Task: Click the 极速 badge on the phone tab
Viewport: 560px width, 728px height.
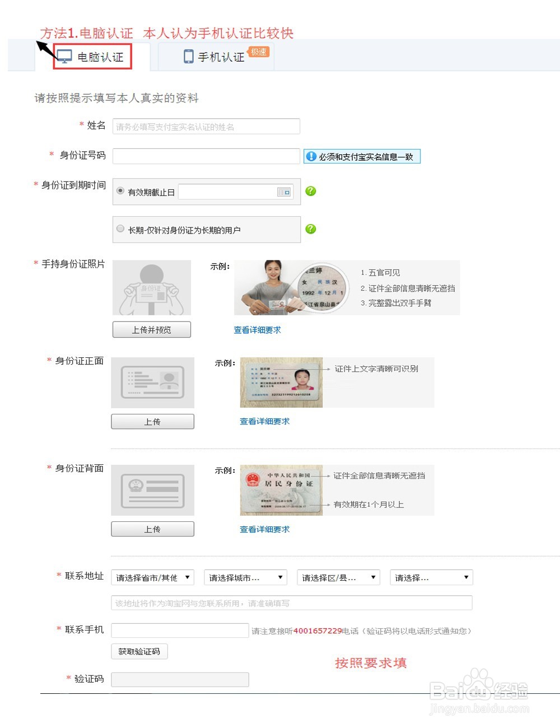Action: click(x=259, y=52)
